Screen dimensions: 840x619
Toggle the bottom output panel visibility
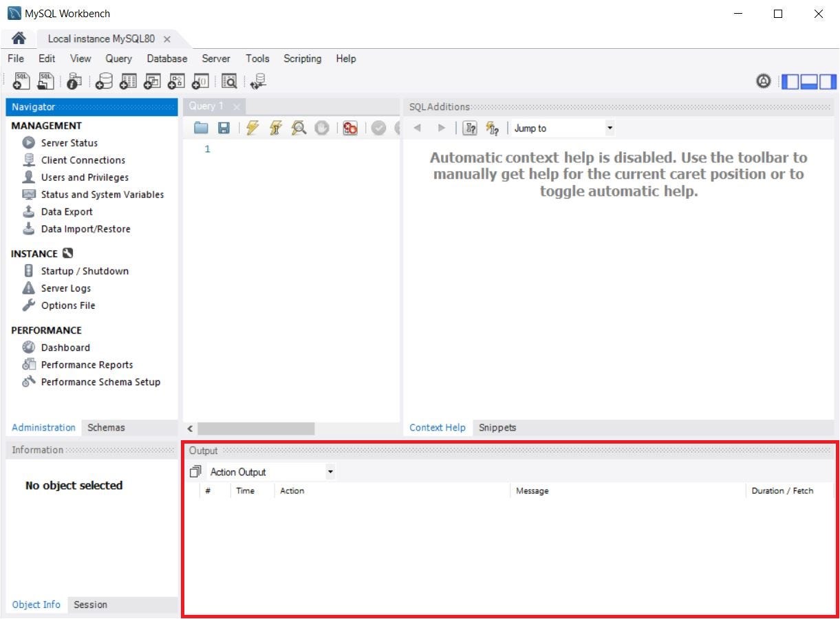pos(809,81)
